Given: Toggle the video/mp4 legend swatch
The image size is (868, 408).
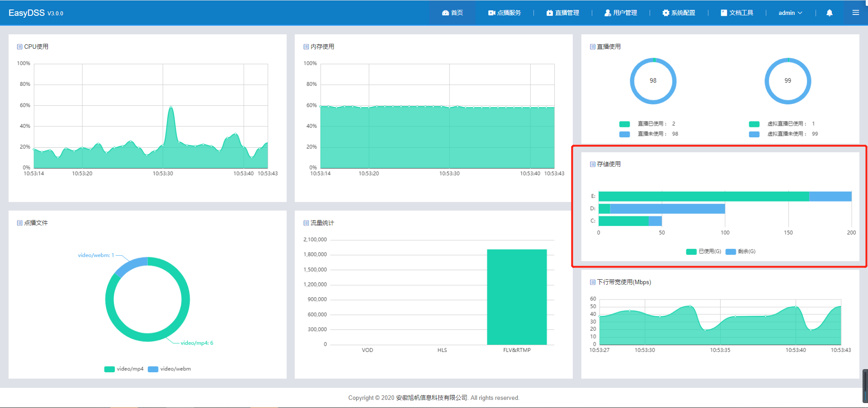Looking at the screenshot, I should [x=109, y=369].
